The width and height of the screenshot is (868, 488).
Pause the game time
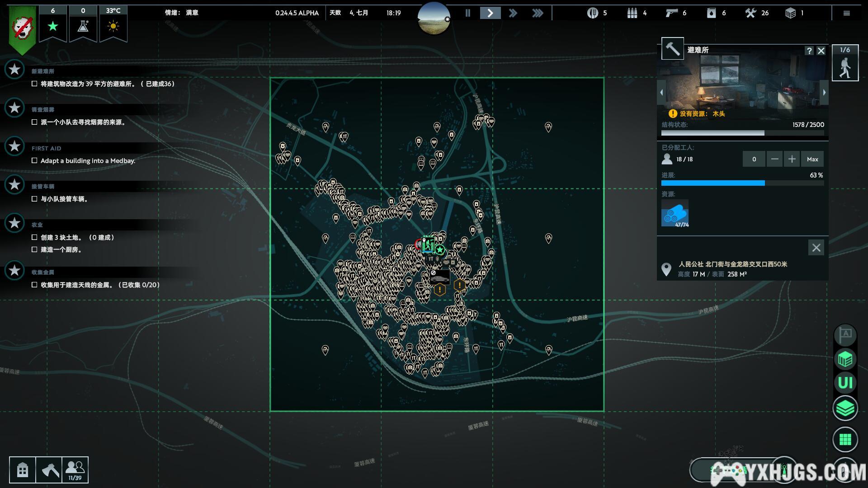(468, 13)
